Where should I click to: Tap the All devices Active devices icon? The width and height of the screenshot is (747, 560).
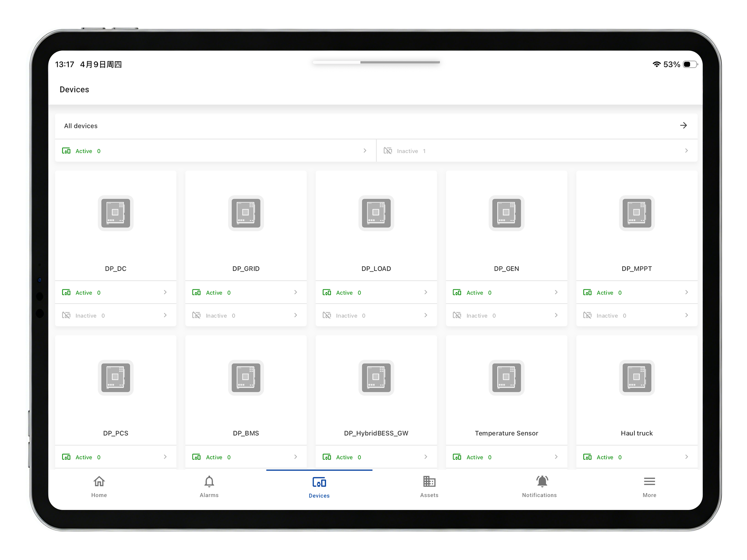coord(66,151)
